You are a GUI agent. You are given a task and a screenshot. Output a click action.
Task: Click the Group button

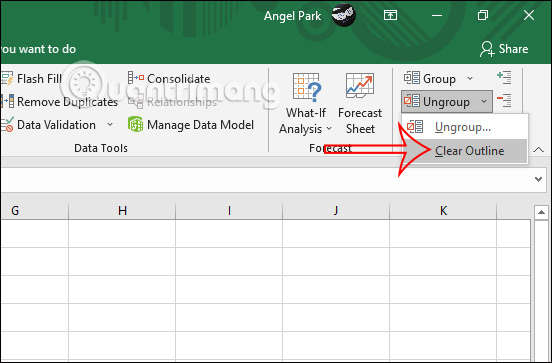430,79
